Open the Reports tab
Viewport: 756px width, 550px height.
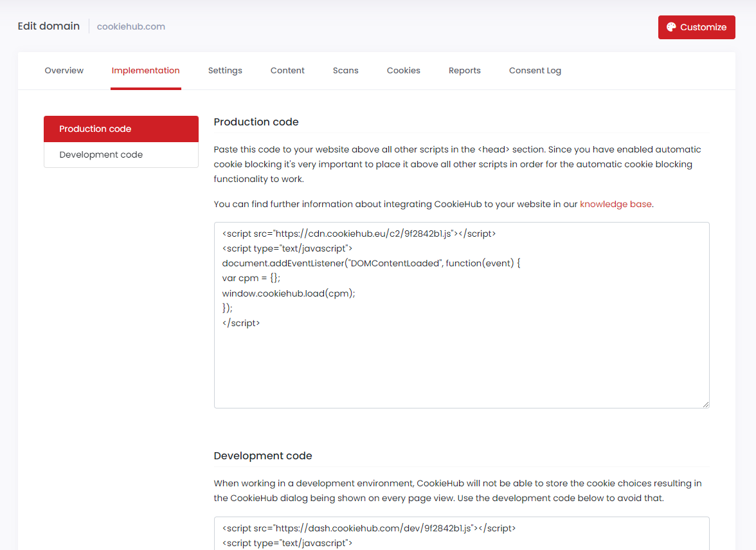[465, 70]
